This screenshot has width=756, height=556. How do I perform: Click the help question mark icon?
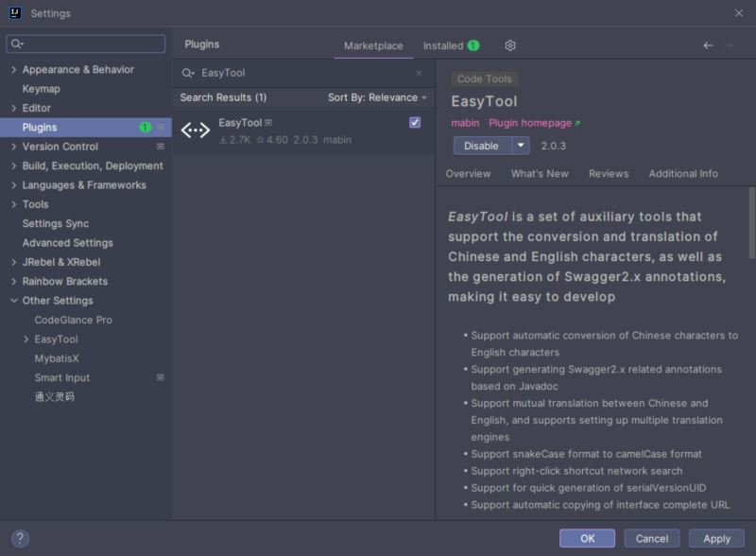(20, 538)
